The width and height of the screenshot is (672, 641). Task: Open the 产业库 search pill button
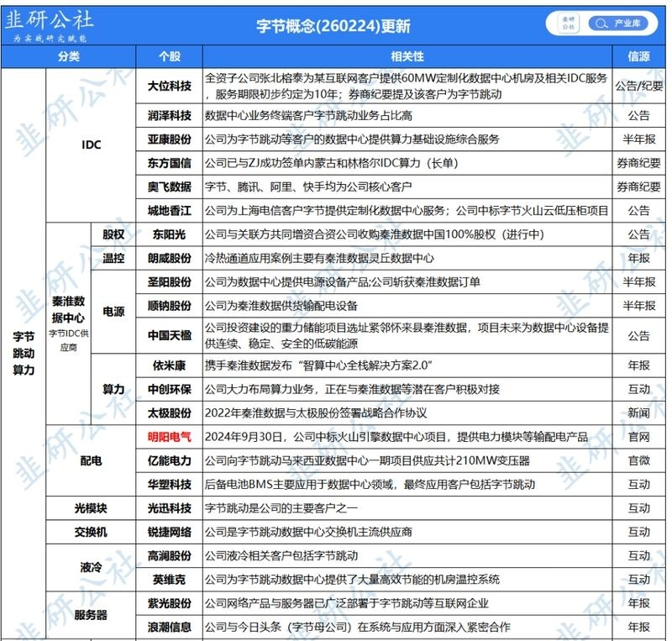pos(618,24)
